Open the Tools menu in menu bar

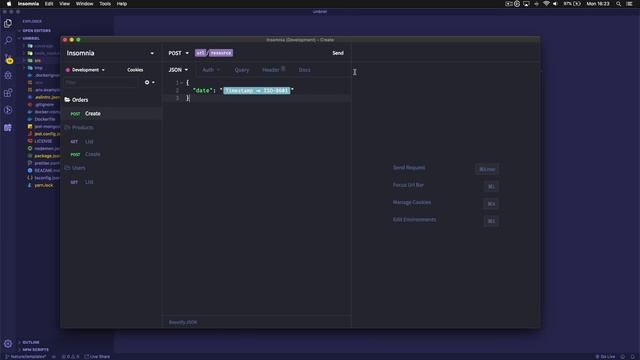[x=105, y=4]
